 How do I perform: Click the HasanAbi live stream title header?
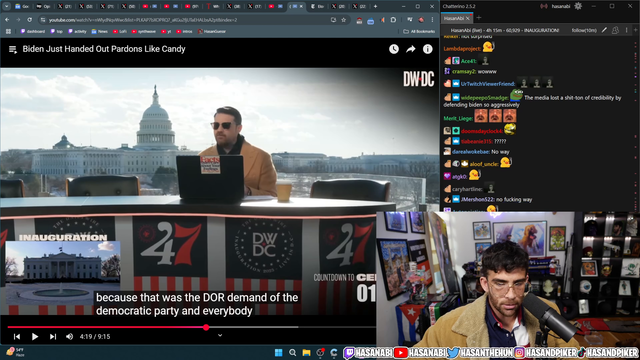coord(504,30)
